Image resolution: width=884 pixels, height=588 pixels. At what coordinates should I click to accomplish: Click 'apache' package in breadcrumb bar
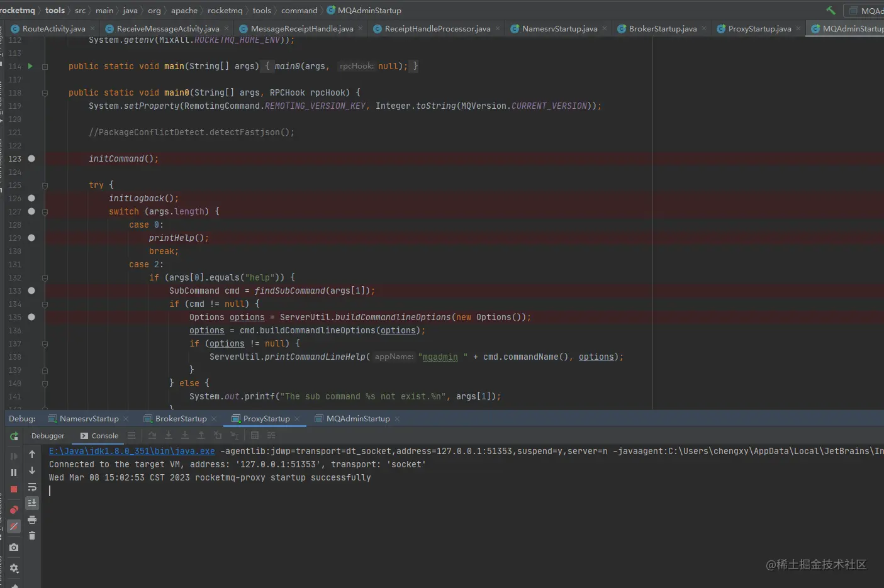coord(184,10)
